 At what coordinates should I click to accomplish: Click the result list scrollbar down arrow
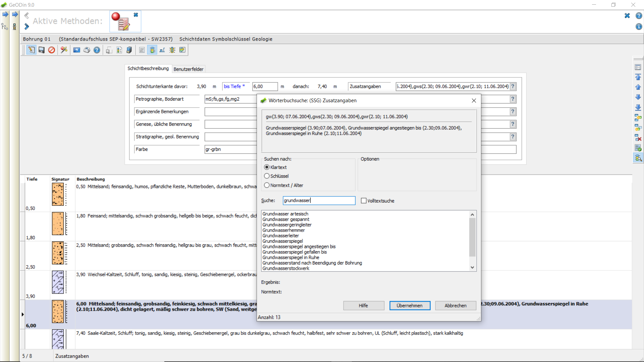472,267
